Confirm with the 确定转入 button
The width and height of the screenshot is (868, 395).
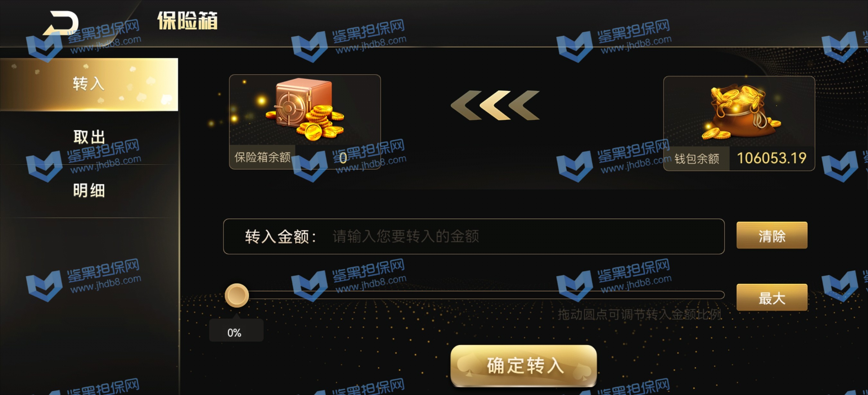click(x=524, y=365)
